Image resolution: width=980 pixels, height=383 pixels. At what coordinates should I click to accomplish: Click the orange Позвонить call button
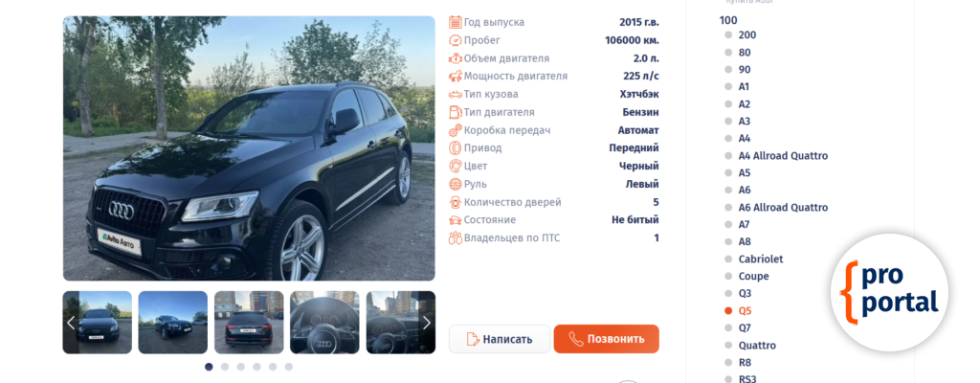pyautogui.click(x=606, y=339)
